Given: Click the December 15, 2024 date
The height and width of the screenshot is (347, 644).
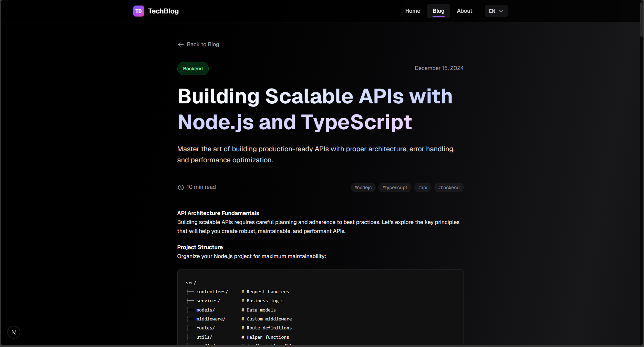Looking at the screenshot, I should 439,68.
